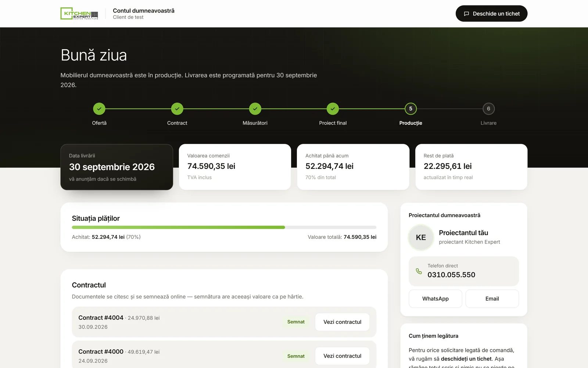Click the Contul dumneavoastră header title
The image size is (588, 368).
(x=144, y=11)
